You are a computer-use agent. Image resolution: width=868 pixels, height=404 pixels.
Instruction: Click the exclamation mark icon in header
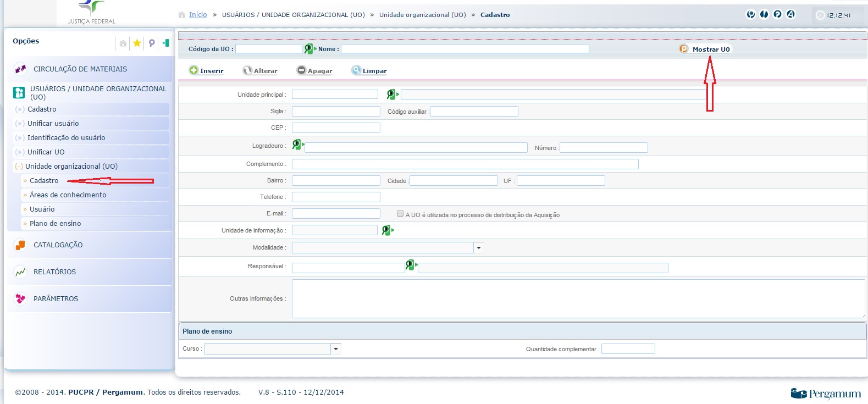coord(764,14)
